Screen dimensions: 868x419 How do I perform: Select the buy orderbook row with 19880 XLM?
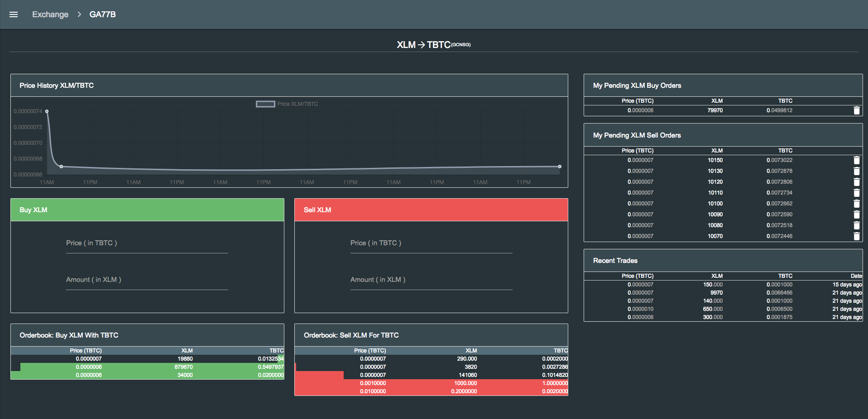click(x=147, y=359)
